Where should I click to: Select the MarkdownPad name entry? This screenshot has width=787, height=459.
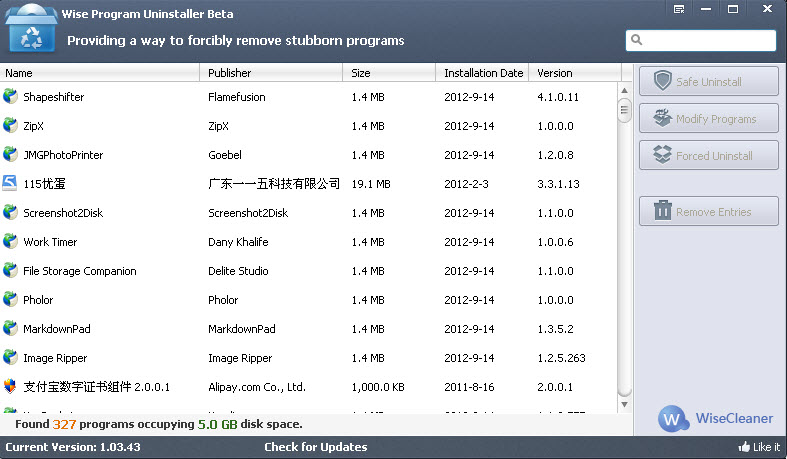pos(57,329)
